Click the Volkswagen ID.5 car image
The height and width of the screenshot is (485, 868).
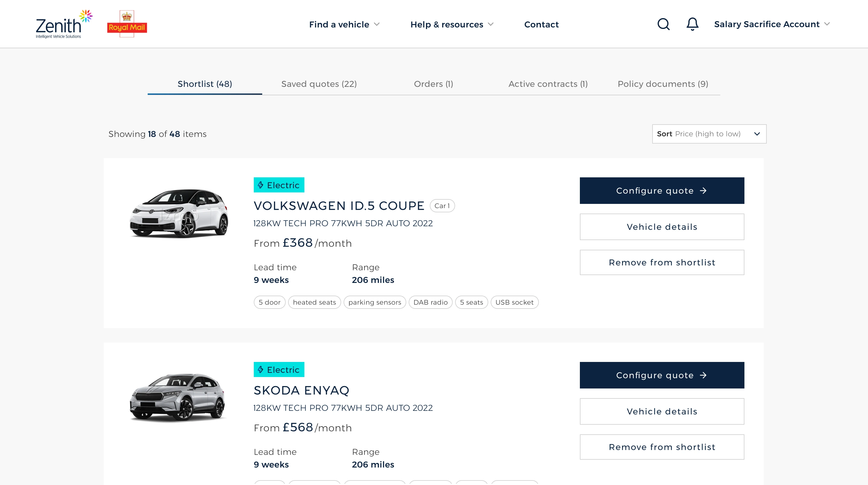tap(179, 213)
